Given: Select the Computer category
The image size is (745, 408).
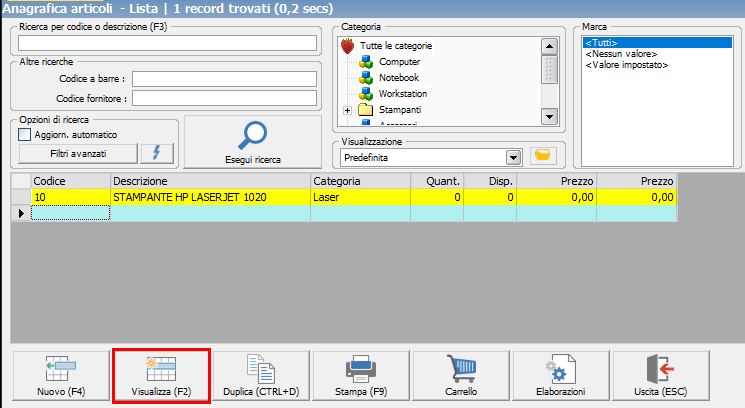Looking at the screenshot, I should 399,62.
